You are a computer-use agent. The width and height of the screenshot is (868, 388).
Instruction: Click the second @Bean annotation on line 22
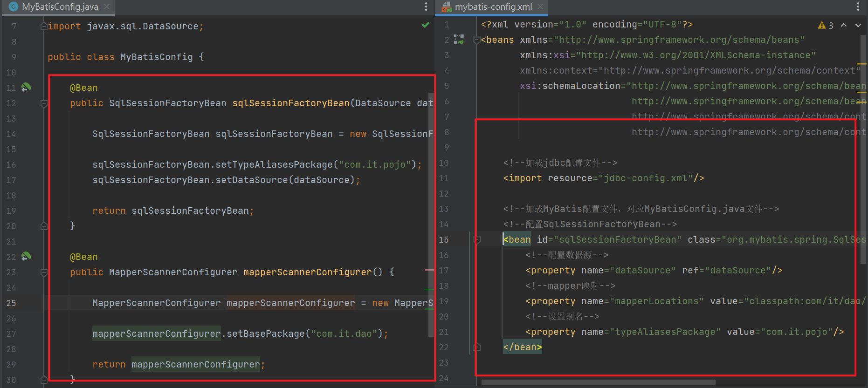(84, 257)
